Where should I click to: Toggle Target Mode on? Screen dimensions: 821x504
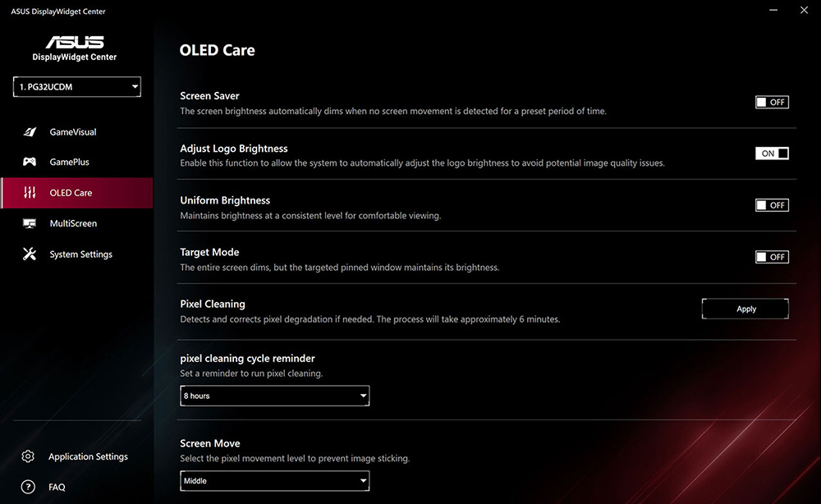pyautogui.click(x=771, y=256)
